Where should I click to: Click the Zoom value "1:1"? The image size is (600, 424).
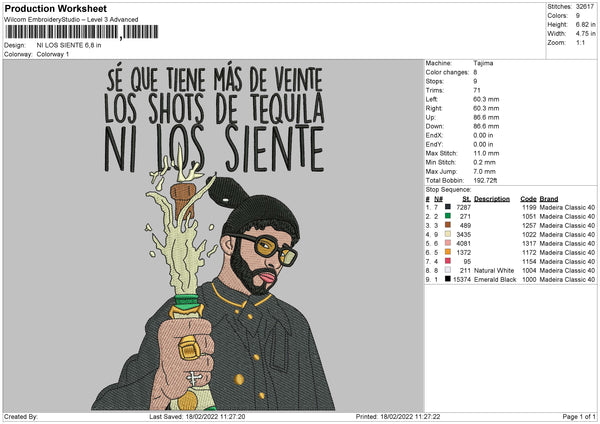tap(580, 42)
